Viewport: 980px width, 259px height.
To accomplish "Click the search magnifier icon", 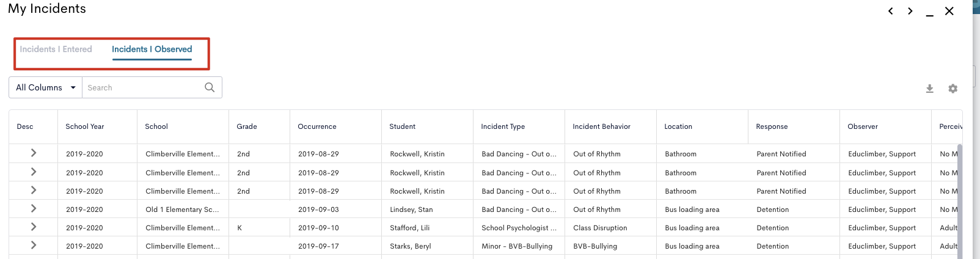I will (210, 87).
